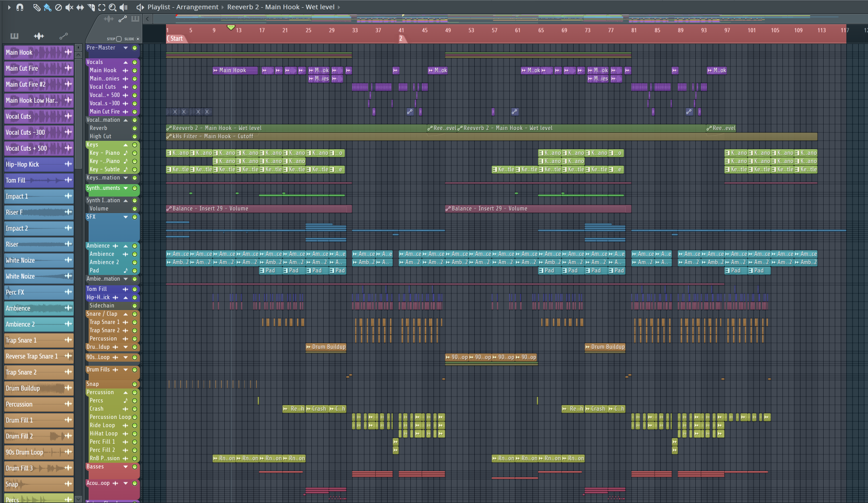The width and height of the screenshot is (868, 503).
Task: Select the Mute tool speaker icon
Action: 69,7
